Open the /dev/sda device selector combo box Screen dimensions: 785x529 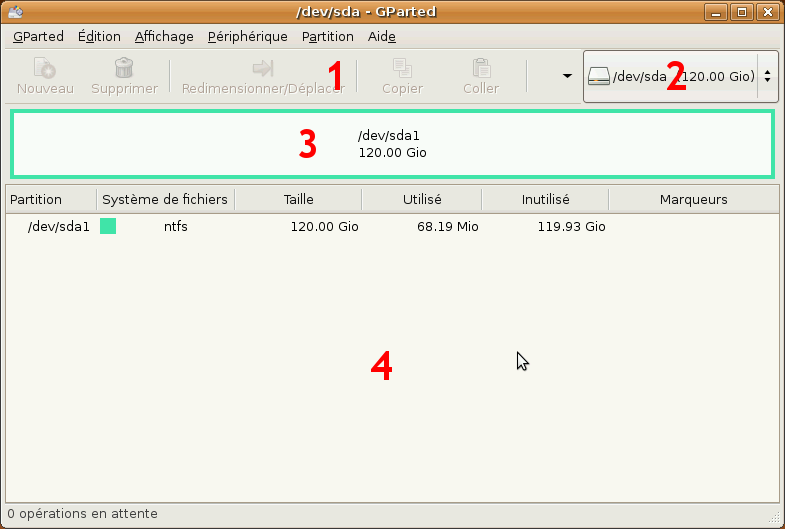point(681,77)
